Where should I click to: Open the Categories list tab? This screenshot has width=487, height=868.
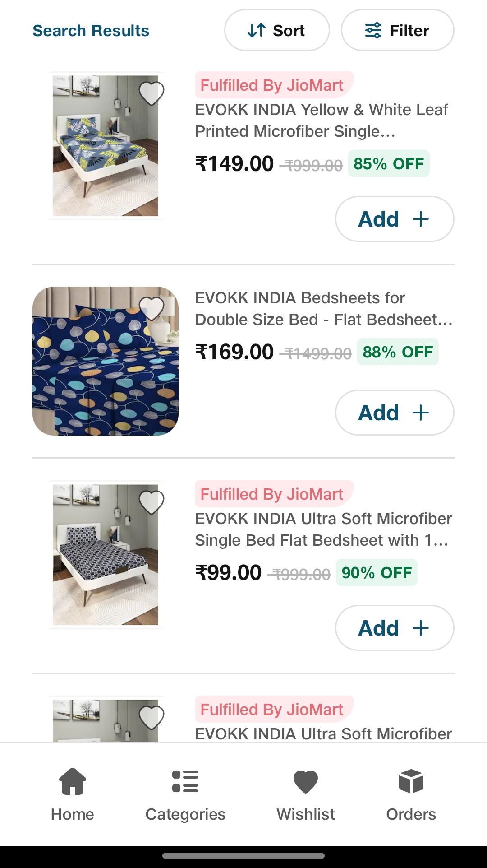point(185,794)
